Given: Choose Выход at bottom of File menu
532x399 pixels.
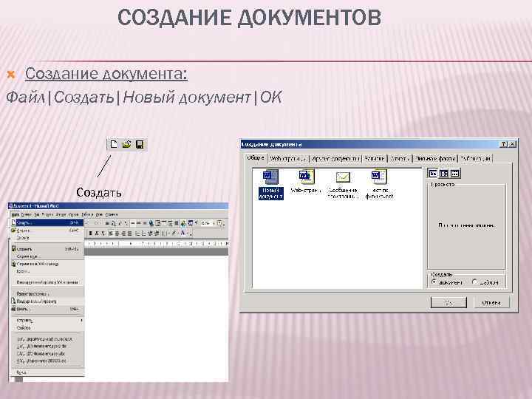Looking at the screenshot, I should click(47, 372).
